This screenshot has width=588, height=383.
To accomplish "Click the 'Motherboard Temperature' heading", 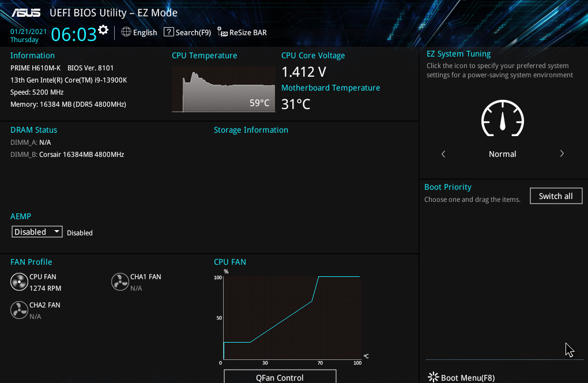I will click(x=331, y=88).
